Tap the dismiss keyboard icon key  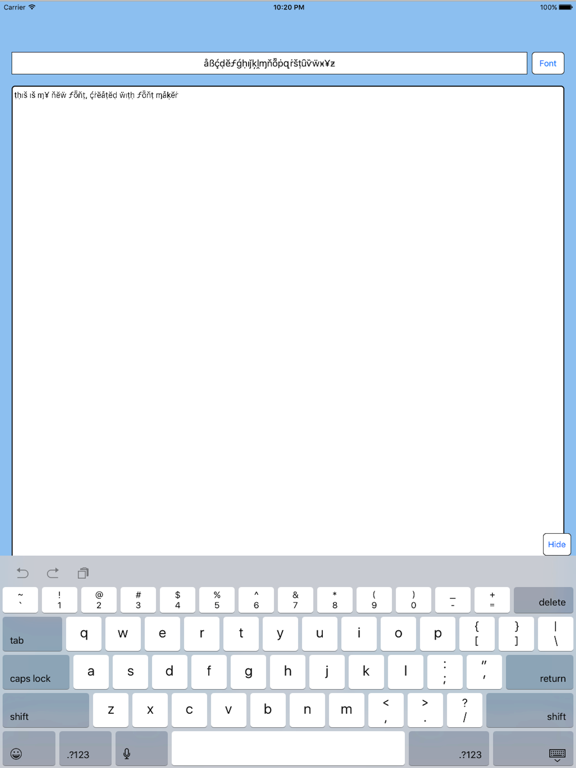coord(533,748)
